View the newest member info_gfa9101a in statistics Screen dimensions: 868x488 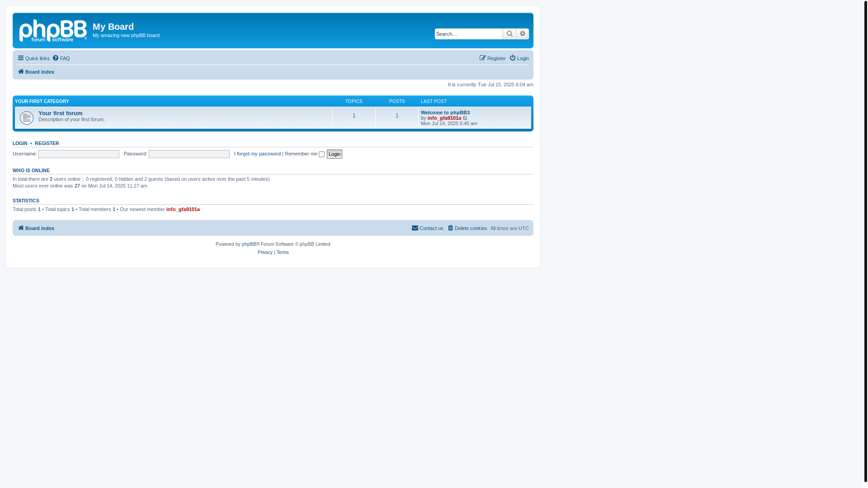point(183,209)
